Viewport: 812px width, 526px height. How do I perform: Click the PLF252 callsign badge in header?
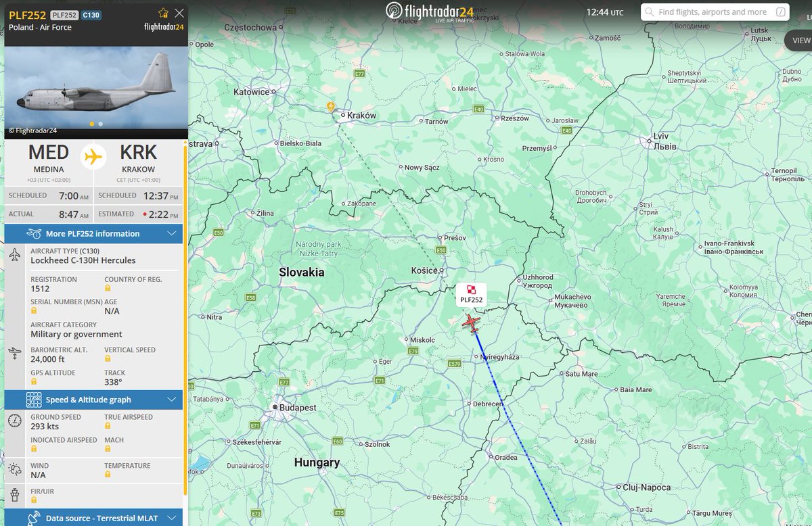64,15
